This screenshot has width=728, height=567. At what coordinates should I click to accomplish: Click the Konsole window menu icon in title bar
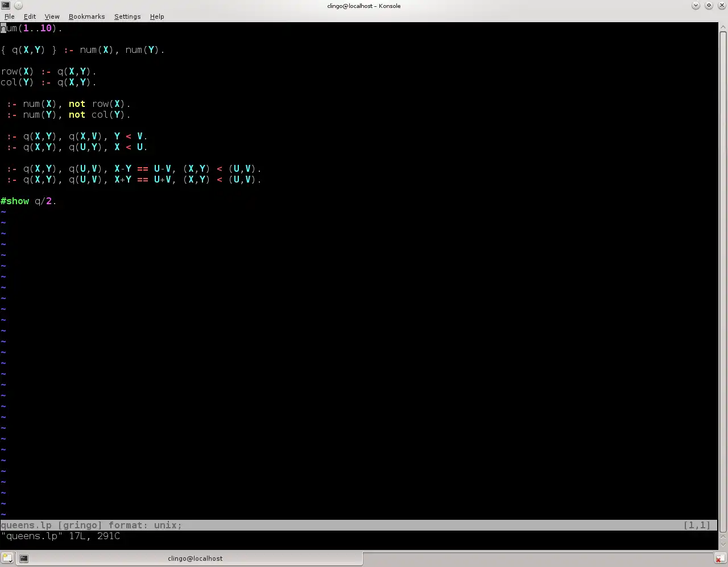click(5, 5)
